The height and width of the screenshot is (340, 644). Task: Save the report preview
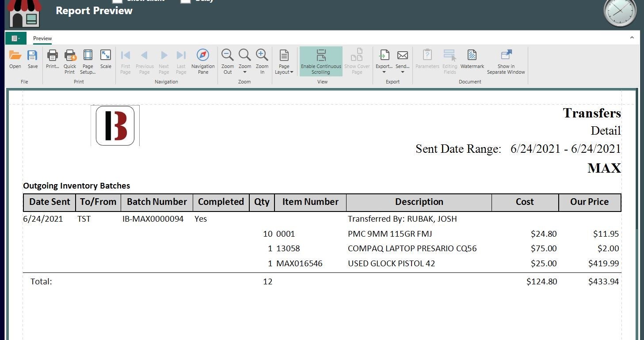(x=33, y=60)
